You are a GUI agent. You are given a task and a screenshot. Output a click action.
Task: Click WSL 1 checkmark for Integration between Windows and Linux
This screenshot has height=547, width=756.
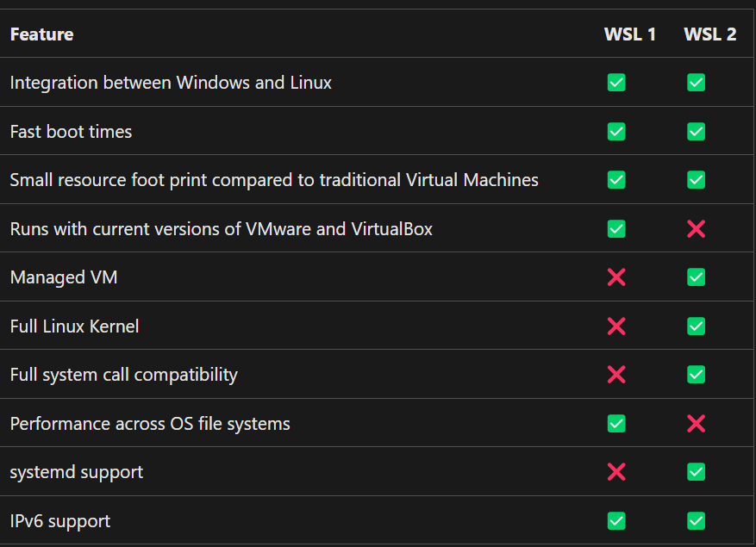616,83
